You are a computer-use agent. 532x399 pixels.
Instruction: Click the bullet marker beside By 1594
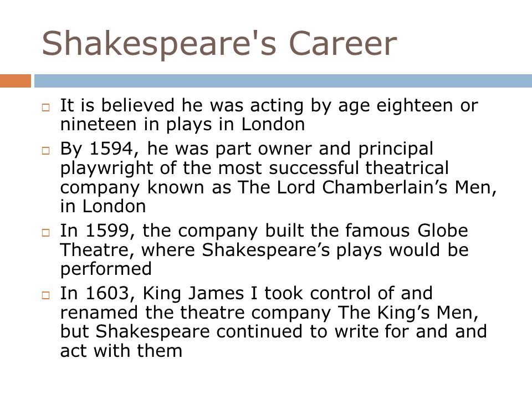(46, 150)
